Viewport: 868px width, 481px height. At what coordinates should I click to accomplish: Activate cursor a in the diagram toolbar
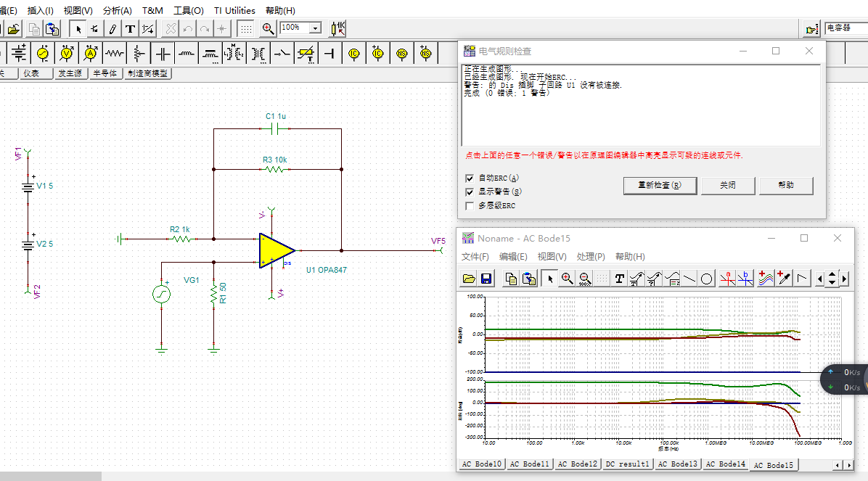pos(727,279)
